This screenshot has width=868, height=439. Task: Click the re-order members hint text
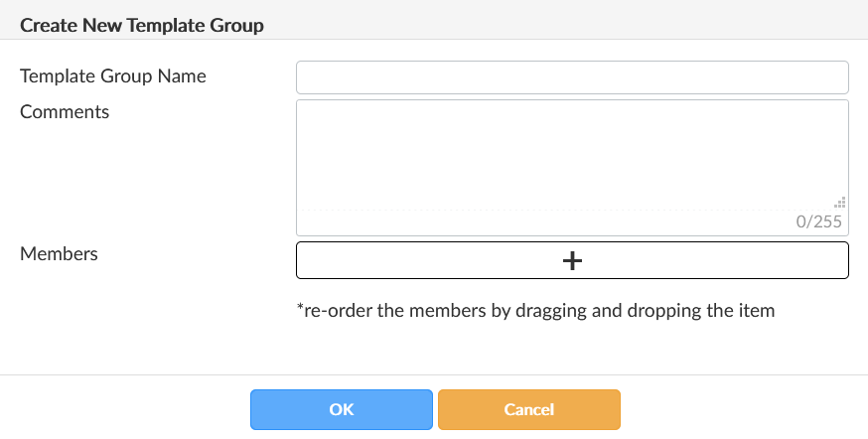(x=535, y=310)
